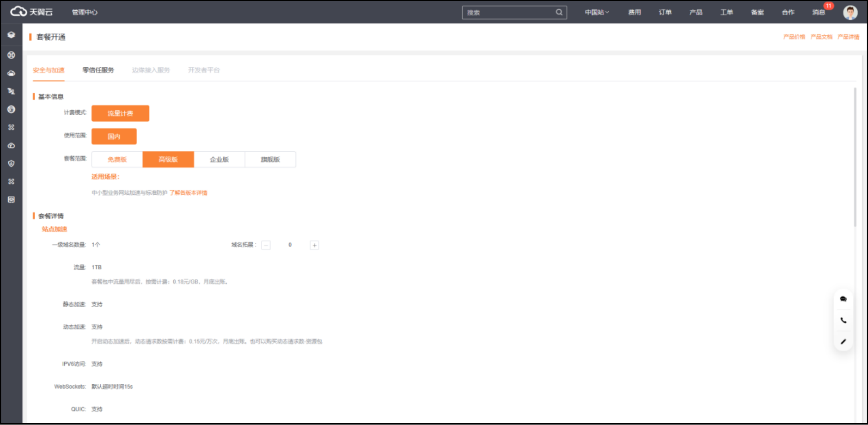868x425 pixels.
Task: Open the online chat bubble icon
Action: point(843,299)
